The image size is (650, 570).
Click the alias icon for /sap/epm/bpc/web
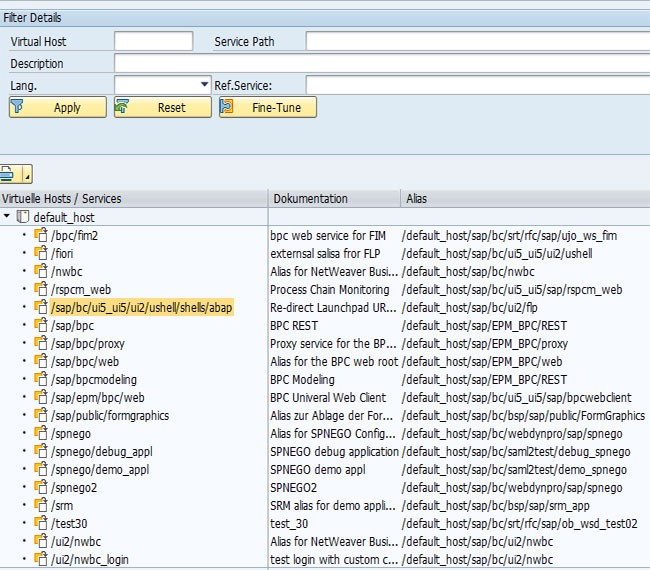pyautogui.click(x=41, y=397)
